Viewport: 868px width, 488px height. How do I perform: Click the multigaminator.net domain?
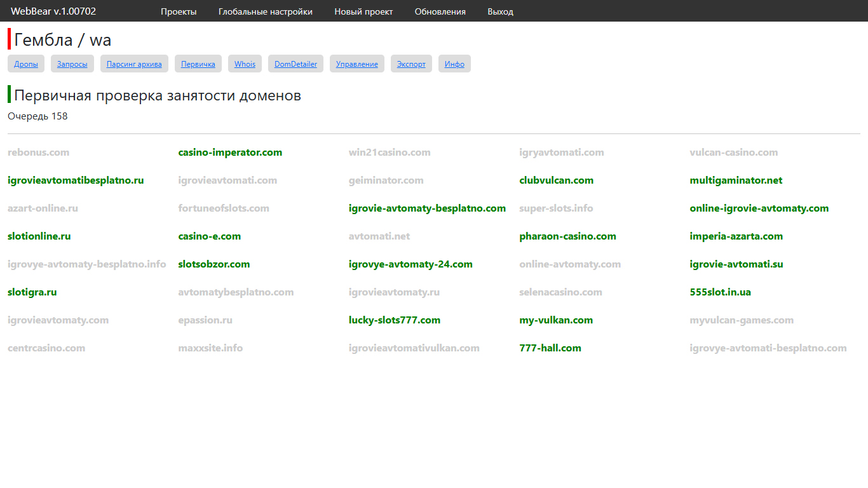pos(736,180)
